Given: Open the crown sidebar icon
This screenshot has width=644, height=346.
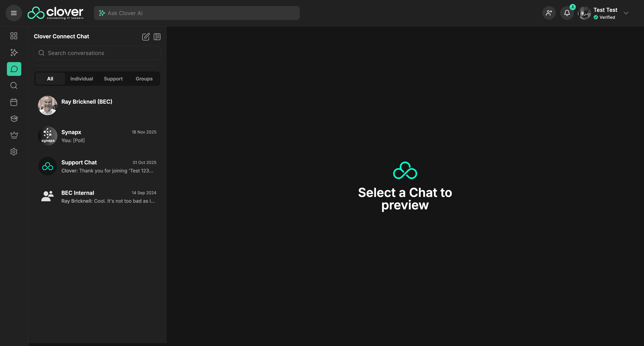Looking at the screenshot, I should pyautogui.click(x=14, y=135).
